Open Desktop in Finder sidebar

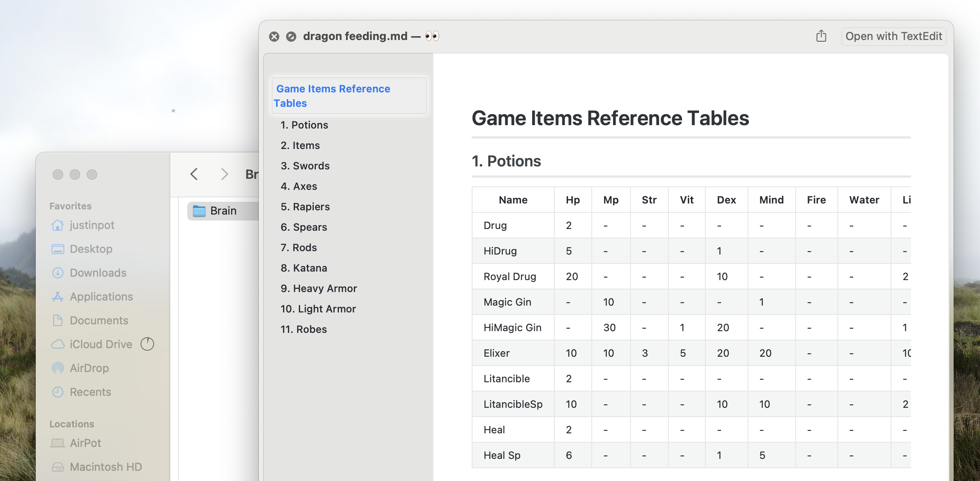82,249
